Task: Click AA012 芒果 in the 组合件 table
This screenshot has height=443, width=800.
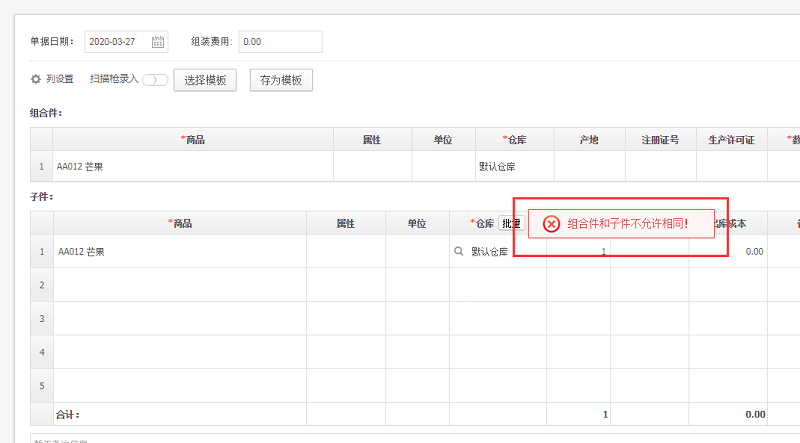Action: click(x=80, y=166)
